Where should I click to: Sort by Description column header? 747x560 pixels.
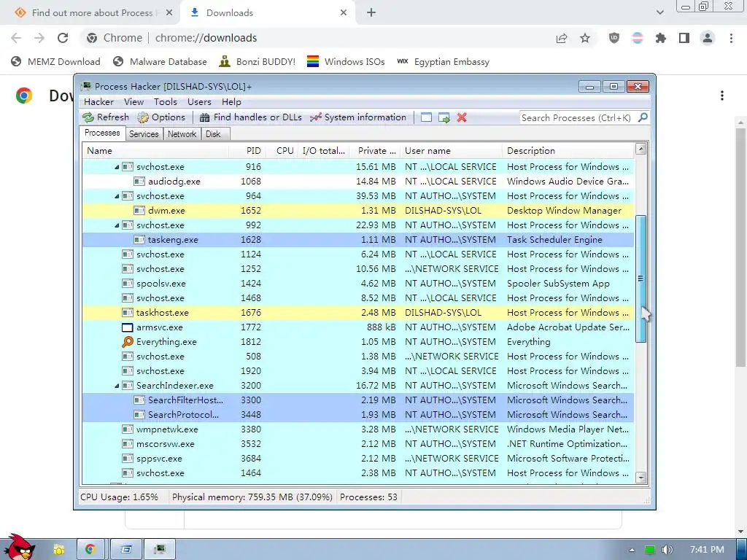pos(568,151)
